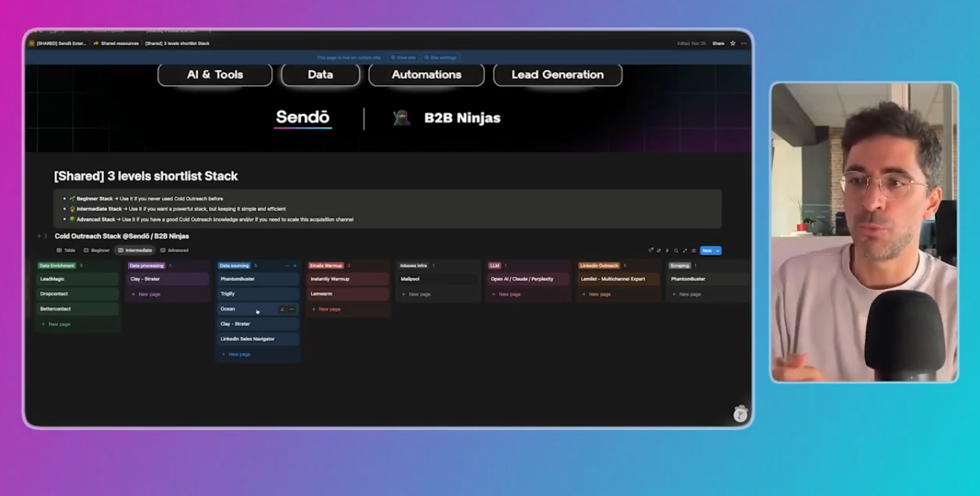
Task: Add New page under Data Enrichment
Action: 78,324
